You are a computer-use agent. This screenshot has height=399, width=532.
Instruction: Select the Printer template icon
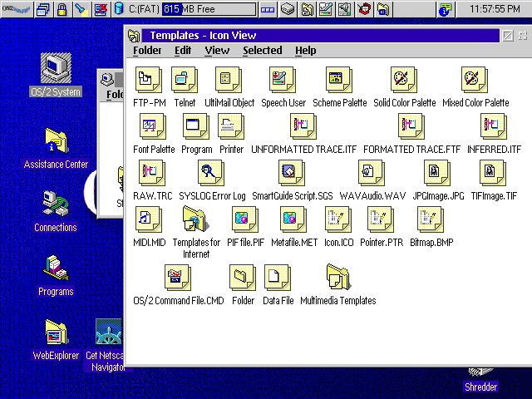pyautogui.click(x=231, y=126)
